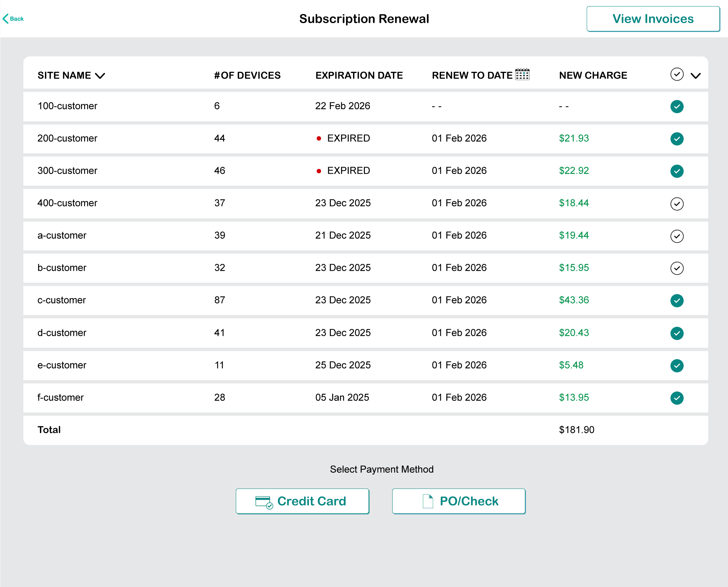The image size is (728, 587).
Task: Choose PO/Check payment method
Action: [459, 501]
